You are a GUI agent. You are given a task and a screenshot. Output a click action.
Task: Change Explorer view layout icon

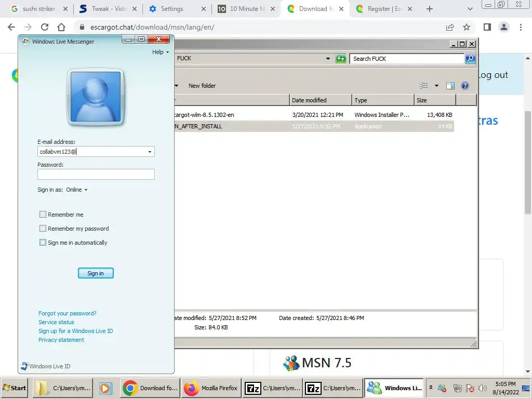click(424, 86)
